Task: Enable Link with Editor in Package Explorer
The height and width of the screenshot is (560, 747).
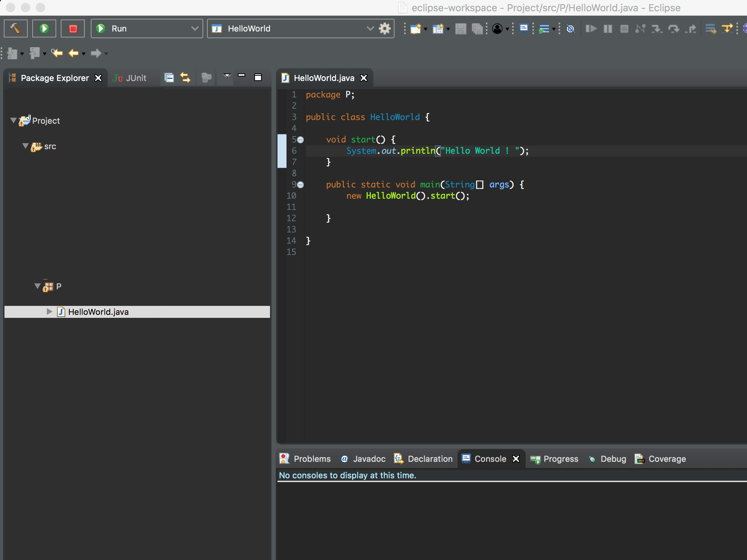Action: [185, 78]
